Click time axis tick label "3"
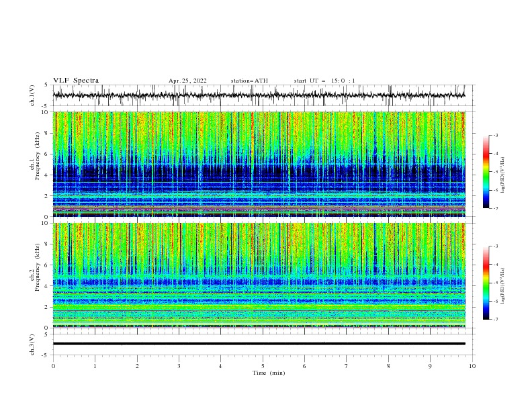532x411 pixels. (x=179, y=366)
